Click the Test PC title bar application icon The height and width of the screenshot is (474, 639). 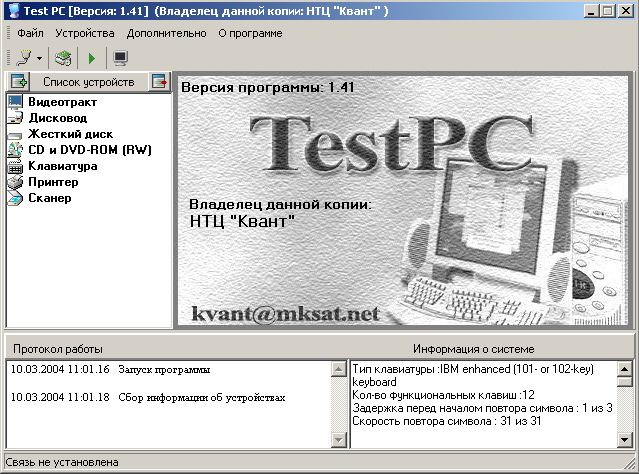point(13,10)
